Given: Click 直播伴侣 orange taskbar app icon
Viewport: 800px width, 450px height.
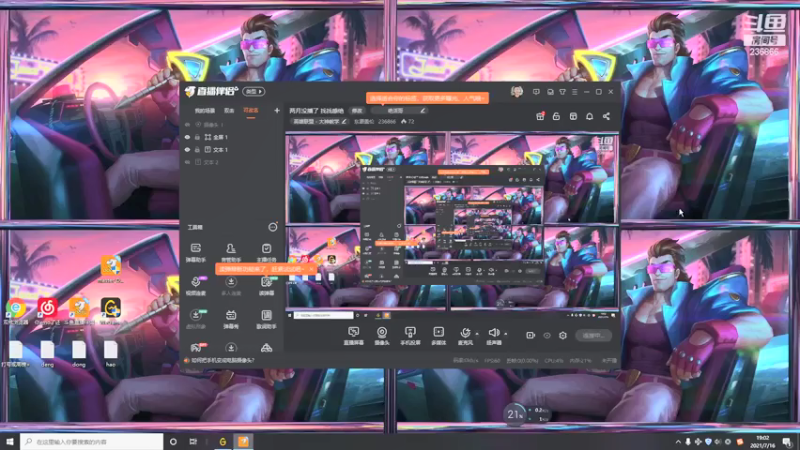Looking at the screenshot, I should [243, 441].
